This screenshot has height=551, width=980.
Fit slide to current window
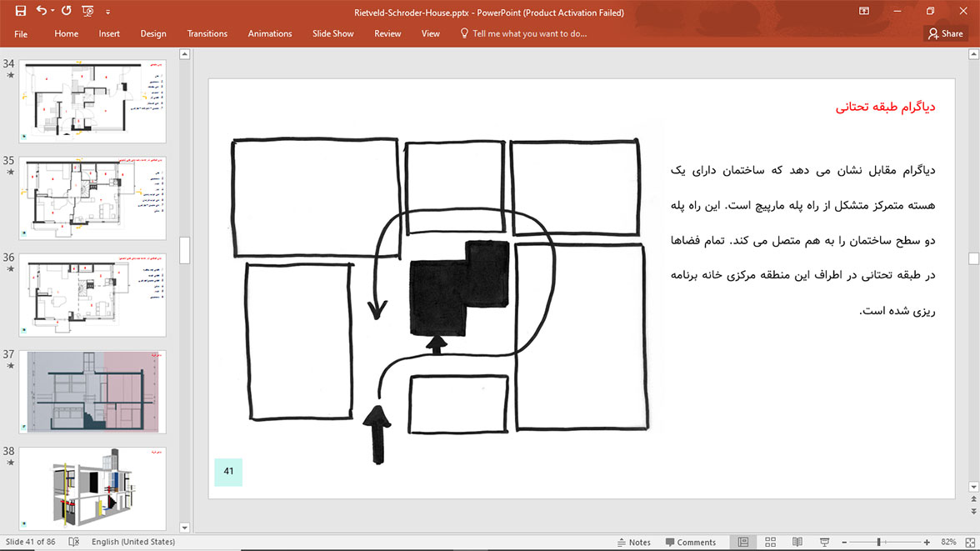970,542
